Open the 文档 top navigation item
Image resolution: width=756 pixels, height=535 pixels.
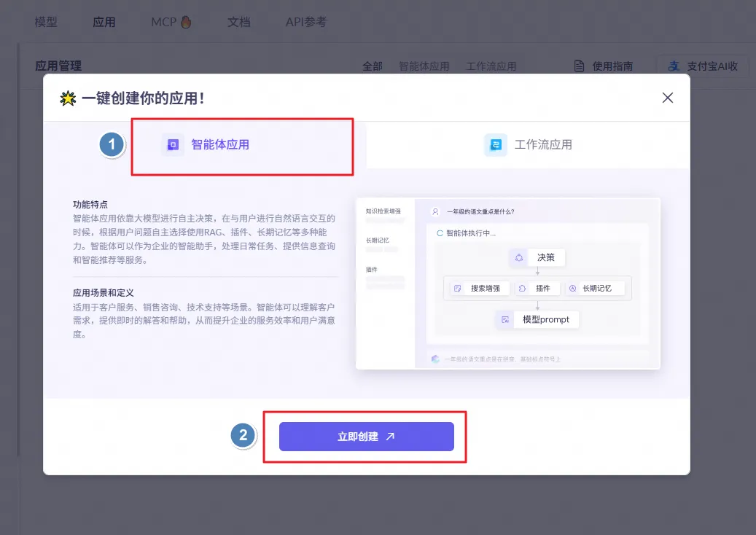pyautogui.click(x=238, y=22)
